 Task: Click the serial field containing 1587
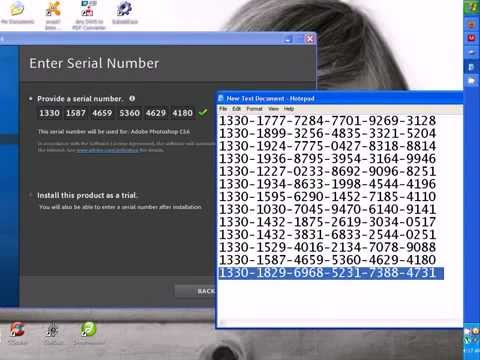click(76, 113)
